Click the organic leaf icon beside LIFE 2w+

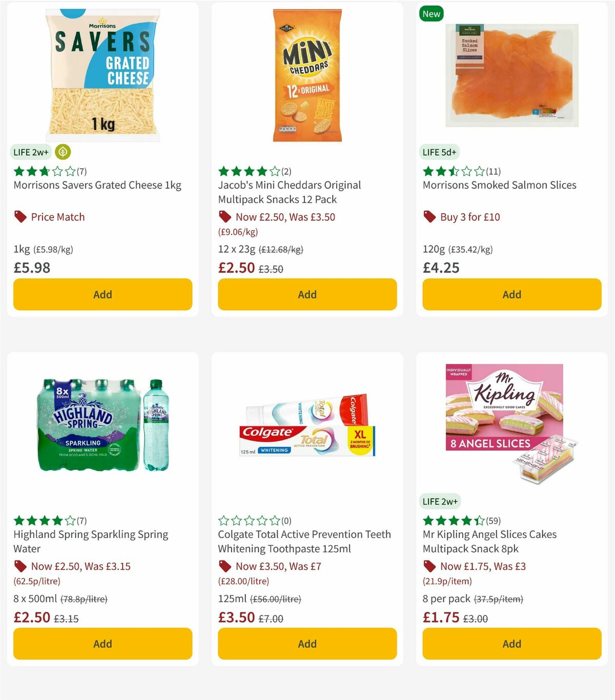tap(62, 152)
